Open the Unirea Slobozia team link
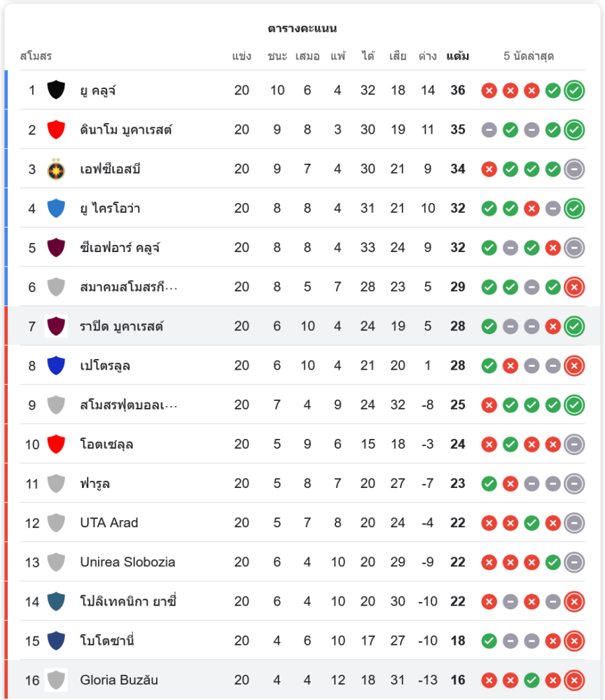 (x=127, y=562)
